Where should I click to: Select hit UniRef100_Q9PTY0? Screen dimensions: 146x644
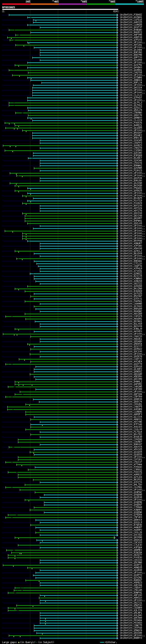pyautogui.click(x=131, y=58)
